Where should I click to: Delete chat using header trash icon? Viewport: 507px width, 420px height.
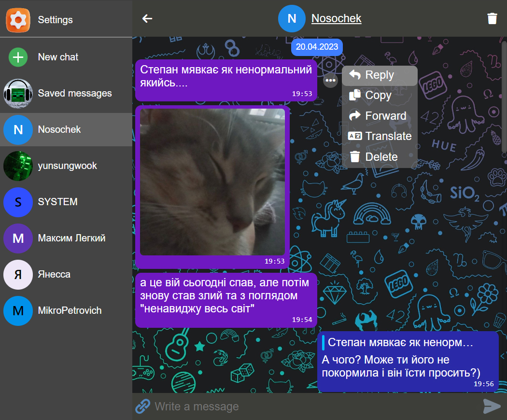492,18
